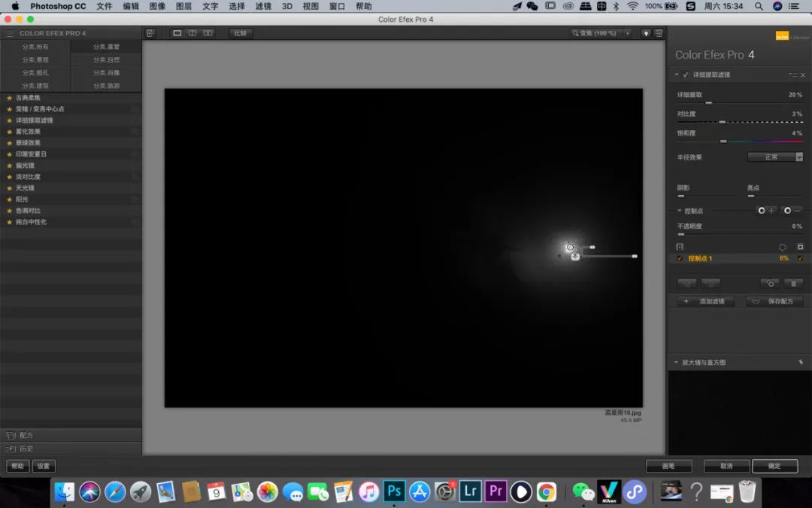Duplicate the selected control point icon
Screen dimensions: 812x508
coord(770,283)
